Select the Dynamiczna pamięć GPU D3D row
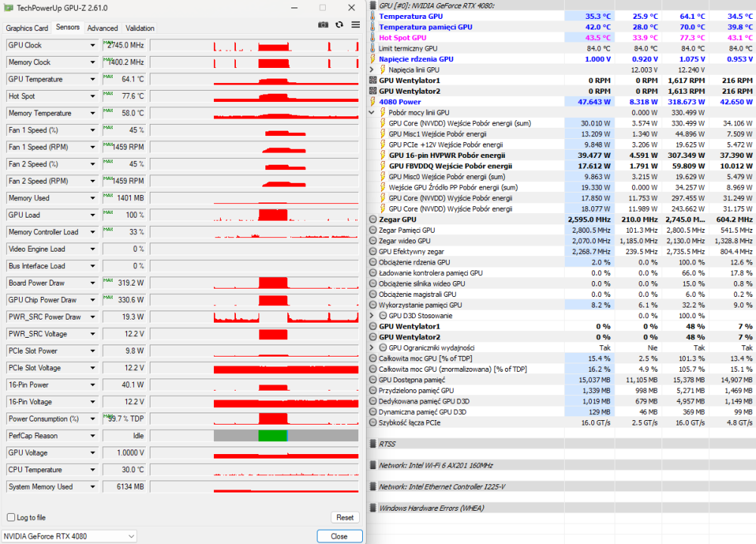This screenshot has height=544, width=756. pyautogui.click(x=562, y=412)
